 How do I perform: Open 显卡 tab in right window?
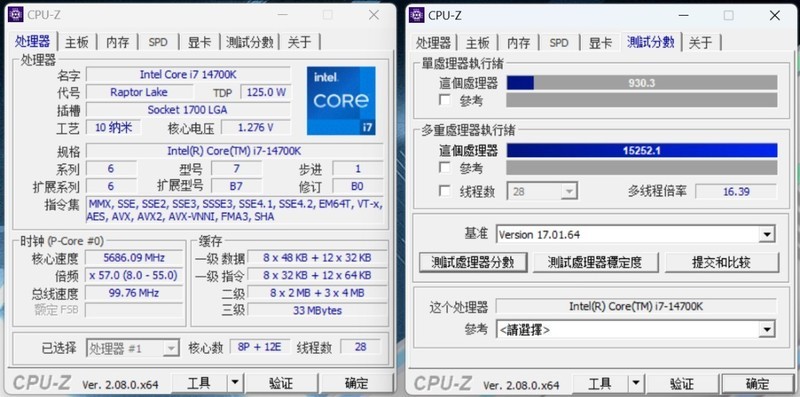coord(600,42)
